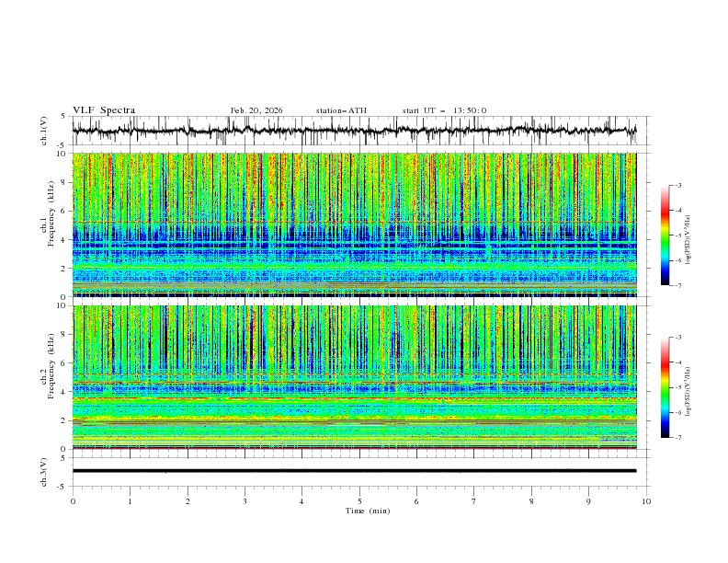728x563 pixels.
Task: Click the station=ATH label
Action: click(x=341, y=110)
